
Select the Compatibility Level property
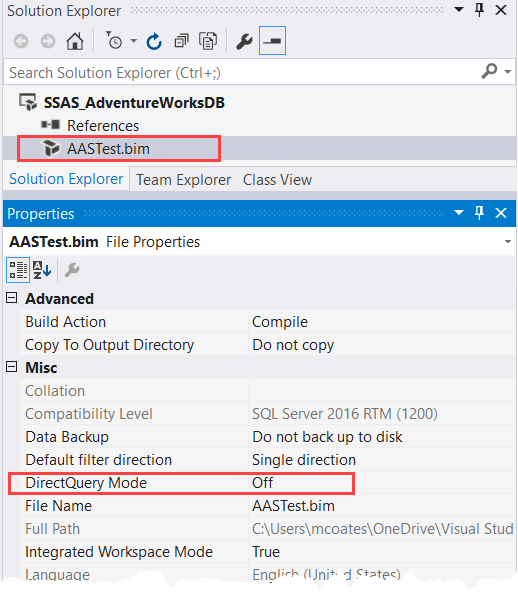click(89, 414)
